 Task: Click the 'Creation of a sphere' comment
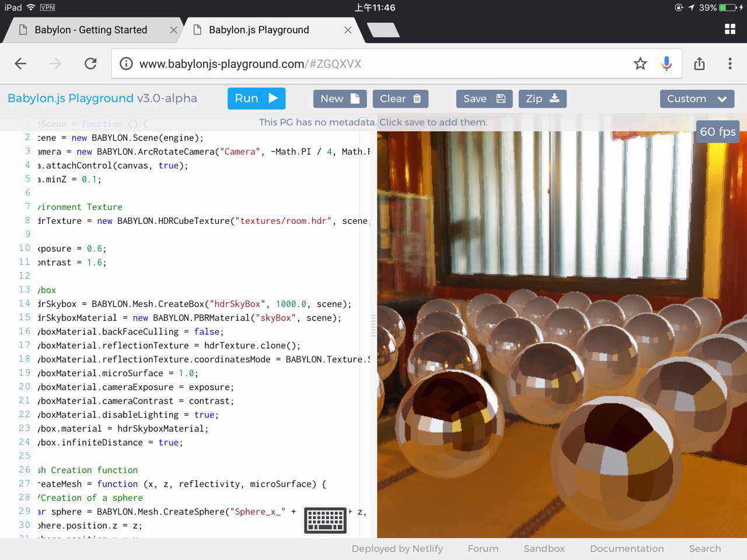tap(90, 498)
